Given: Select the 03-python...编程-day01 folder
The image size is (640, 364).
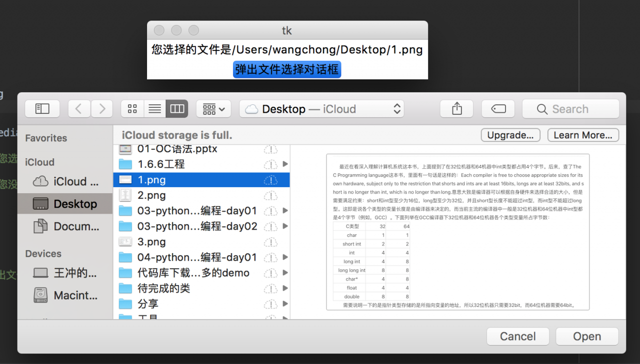Looking at the screenshot, I should point(201,211).
